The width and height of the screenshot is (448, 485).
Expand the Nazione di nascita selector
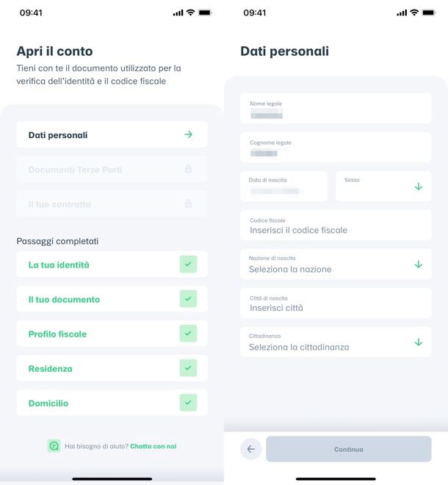[x=336, y=264]
